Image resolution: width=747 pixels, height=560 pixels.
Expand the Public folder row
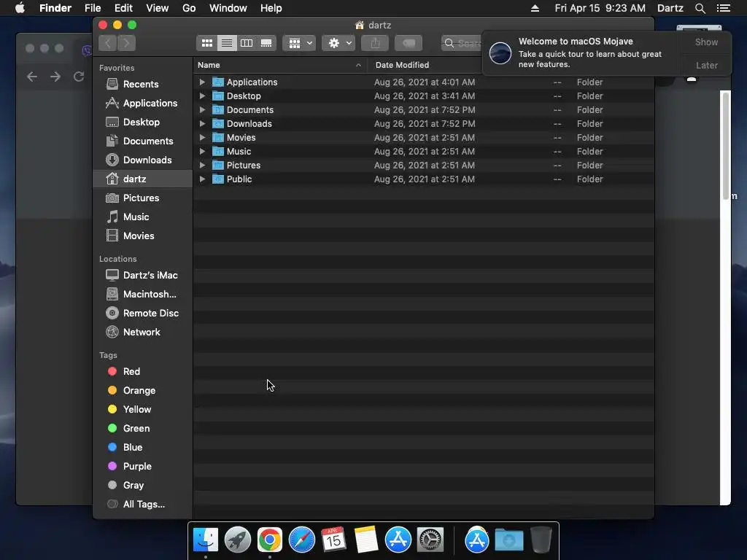click(x=202, y=179)
